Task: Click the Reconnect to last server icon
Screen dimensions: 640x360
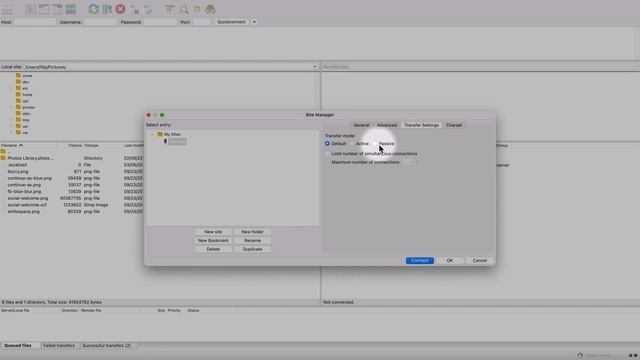Action: (x=148, y=9)
